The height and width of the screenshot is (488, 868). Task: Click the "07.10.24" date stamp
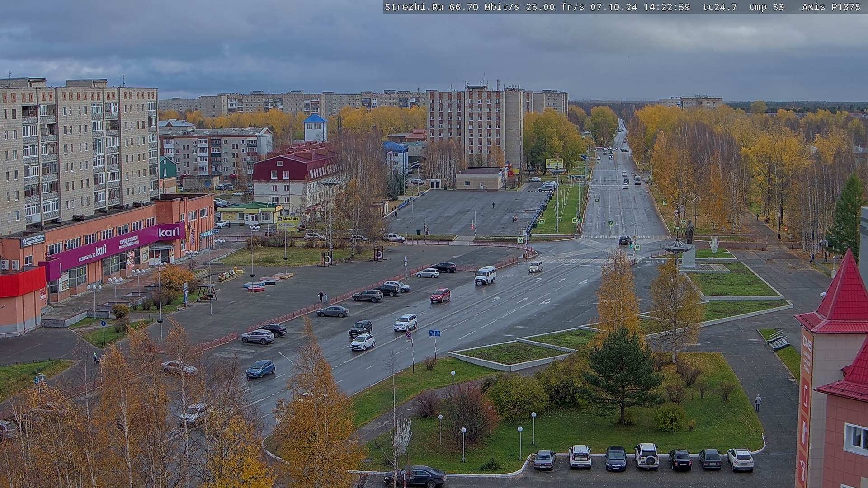[x=613, y=7]
